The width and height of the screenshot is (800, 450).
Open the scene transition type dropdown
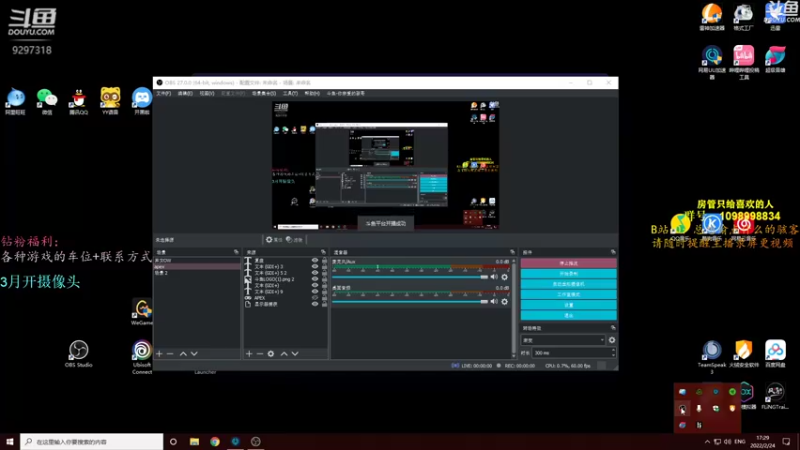(x=563, y=340)
